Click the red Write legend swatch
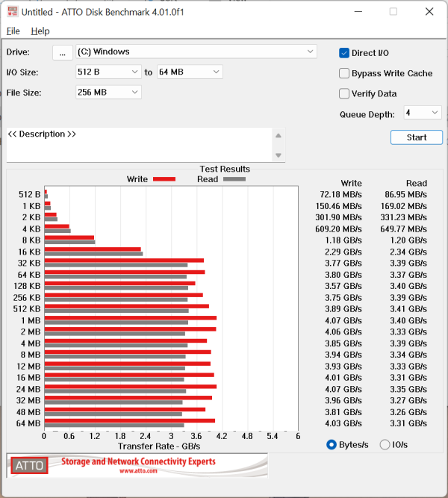Viewport: 448px width, 498px height. click(164, 179)
